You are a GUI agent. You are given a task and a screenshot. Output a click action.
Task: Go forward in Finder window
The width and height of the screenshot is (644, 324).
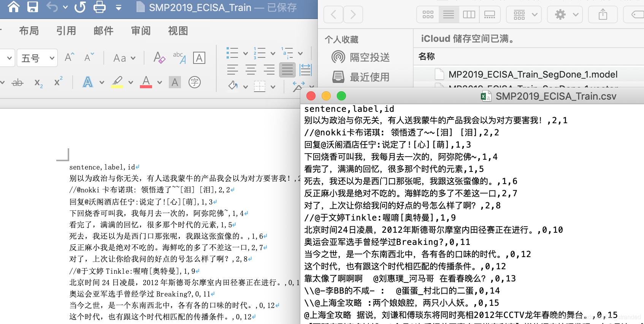point(353,14)
